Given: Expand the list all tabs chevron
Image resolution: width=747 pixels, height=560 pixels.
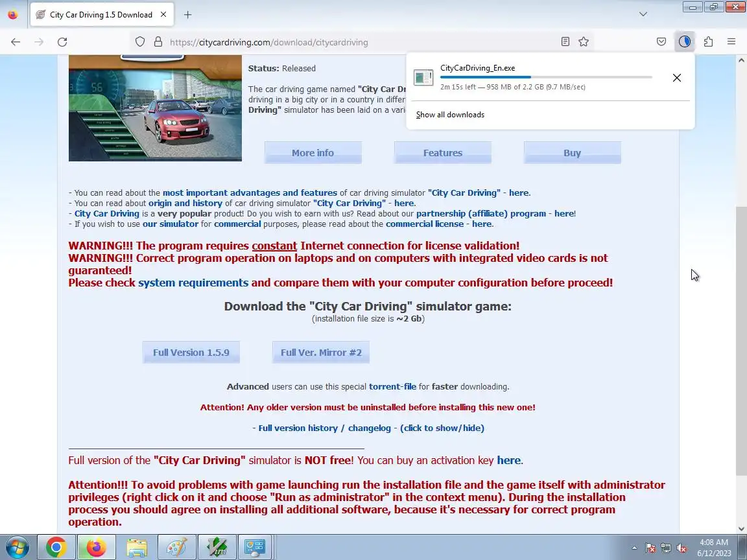Looking at the screenshot, I should (x=643, y=14).
